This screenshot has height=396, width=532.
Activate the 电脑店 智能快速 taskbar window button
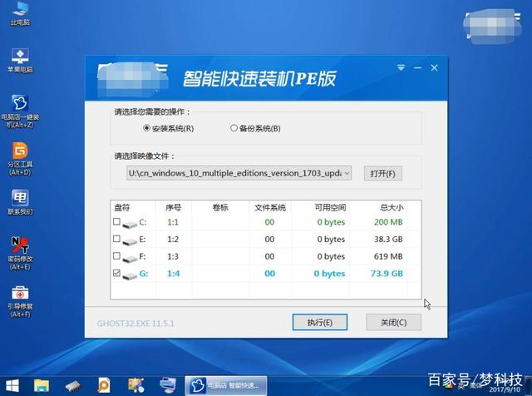coord(226,386)
